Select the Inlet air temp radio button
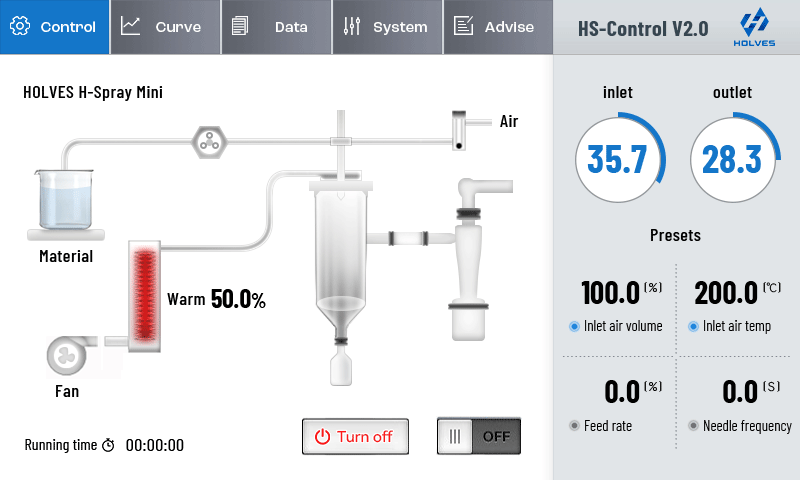Viewport: 800px width, 480px height. tap(694, 326)
